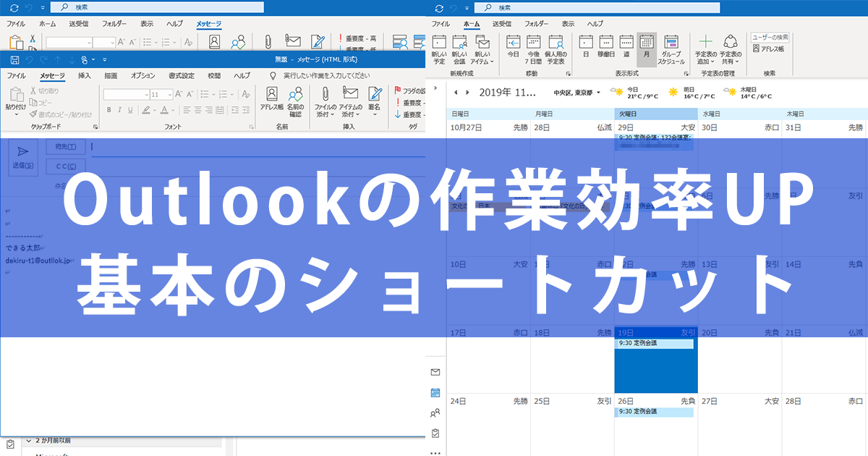Click New Meeting (新しい会議) in calendar
The height and width of the screenshot is (456, 868).
[459, 50]
